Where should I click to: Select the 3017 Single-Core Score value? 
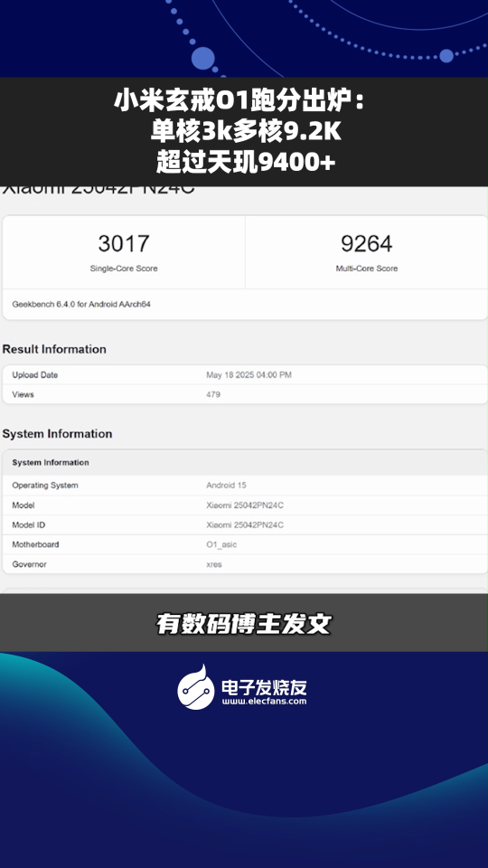(124, 243)
